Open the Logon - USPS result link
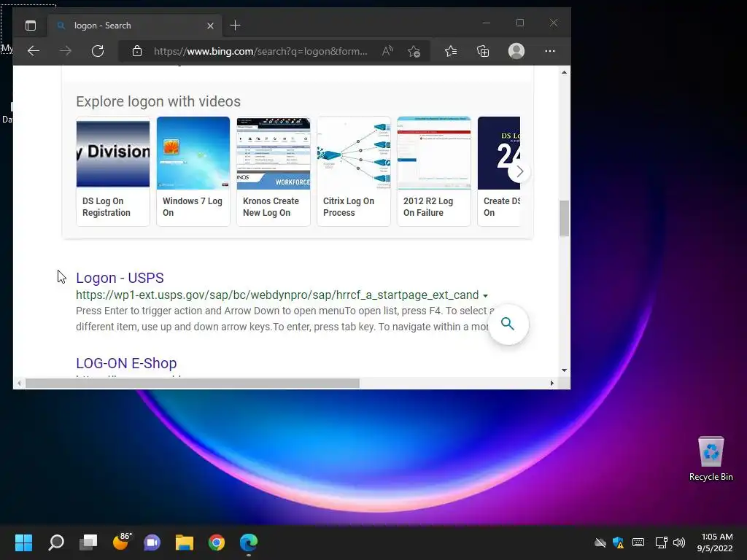 [x=120, y=278]
